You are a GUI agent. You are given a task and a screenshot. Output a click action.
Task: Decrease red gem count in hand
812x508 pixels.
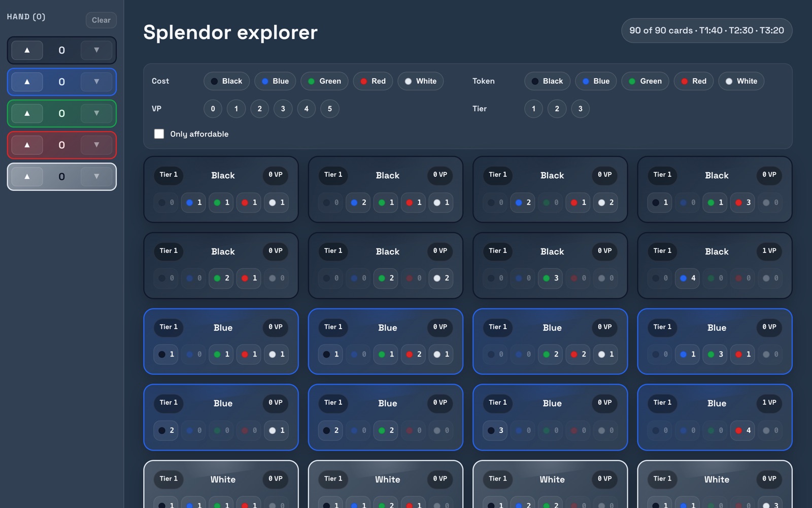pos(96,145)
